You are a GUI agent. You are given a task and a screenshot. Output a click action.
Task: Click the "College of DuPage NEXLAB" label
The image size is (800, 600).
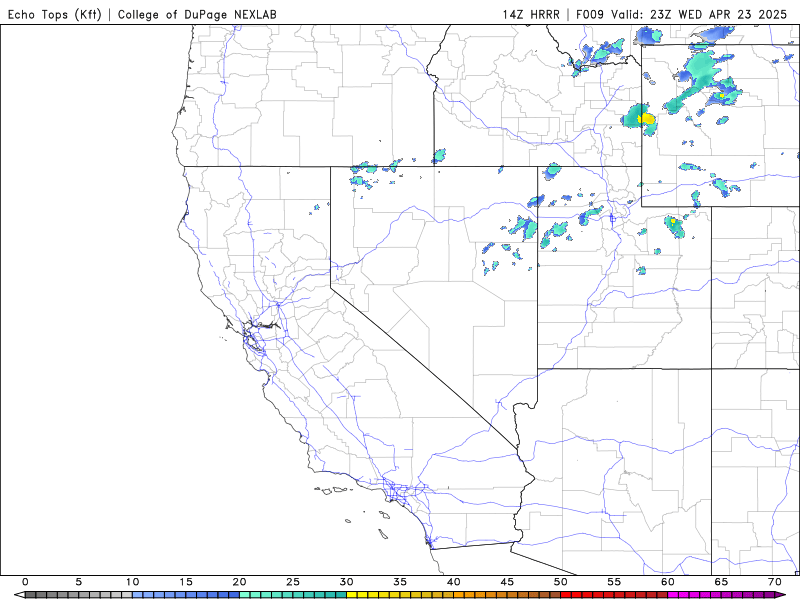tap(197, 14)
